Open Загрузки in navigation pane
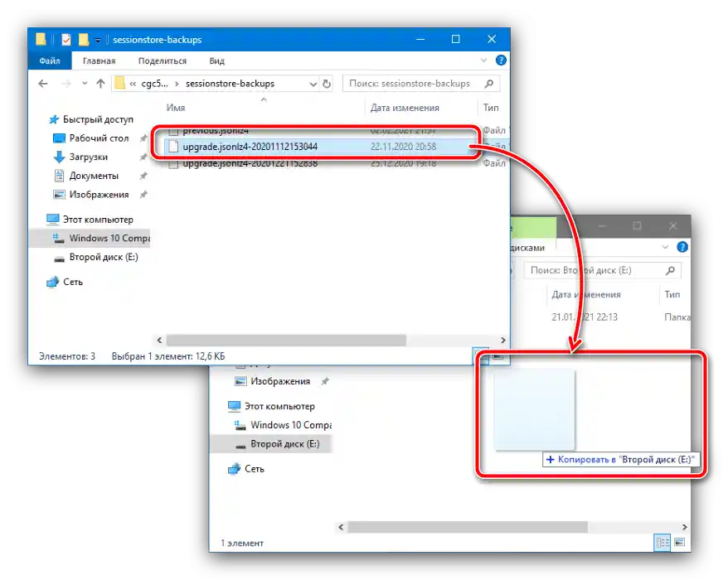This screenshot has width=728, height=580. (x=88, y=157)
